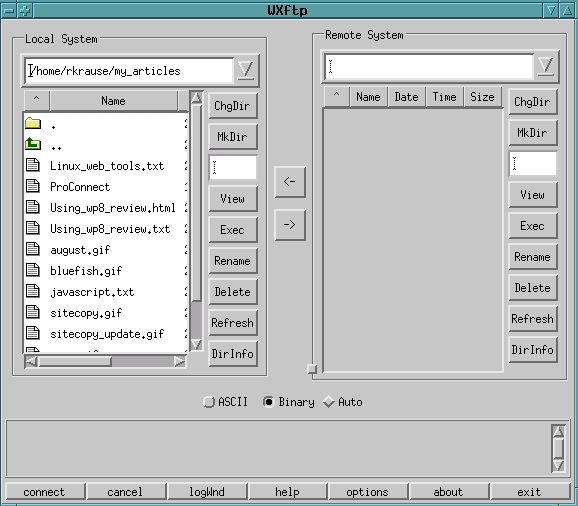Click the green parent directory arrow icon
Image resolution: width=578 pixels, height=506 pixels.
(x=33, y=144)
